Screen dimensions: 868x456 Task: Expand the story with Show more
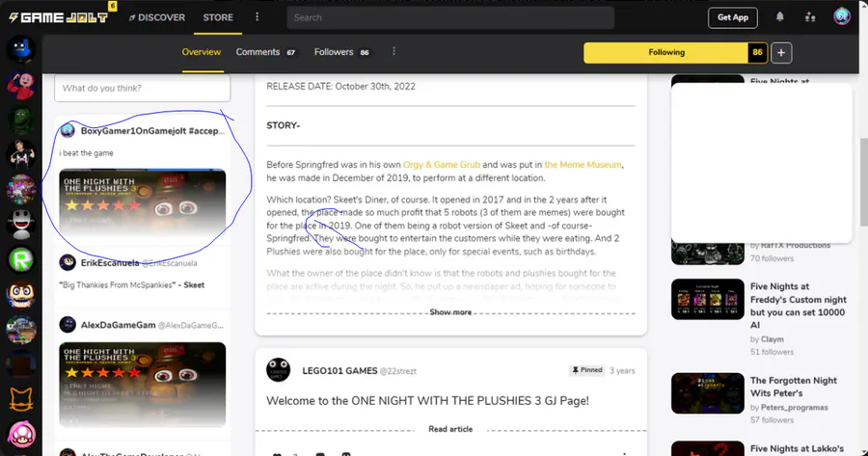[450, 312]
